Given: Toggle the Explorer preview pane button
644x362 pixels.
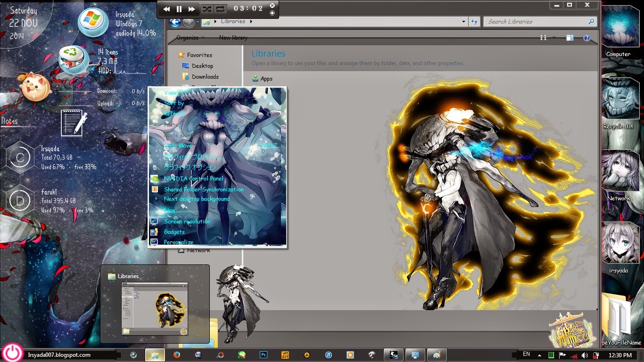Looking at the screenshot, I should (x=570, y=38).
